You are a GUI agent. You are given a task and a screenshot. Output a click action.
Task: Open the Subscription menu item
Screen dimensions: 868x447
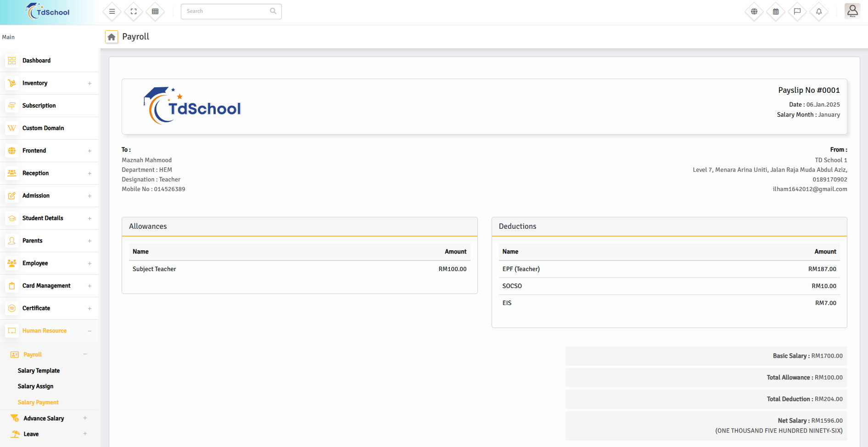point(39,106)
